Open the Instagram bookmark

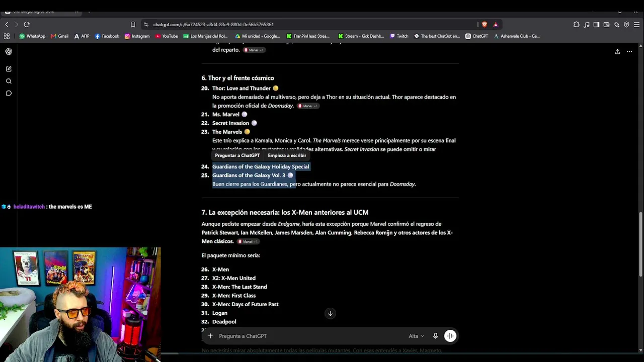(137, 36)
